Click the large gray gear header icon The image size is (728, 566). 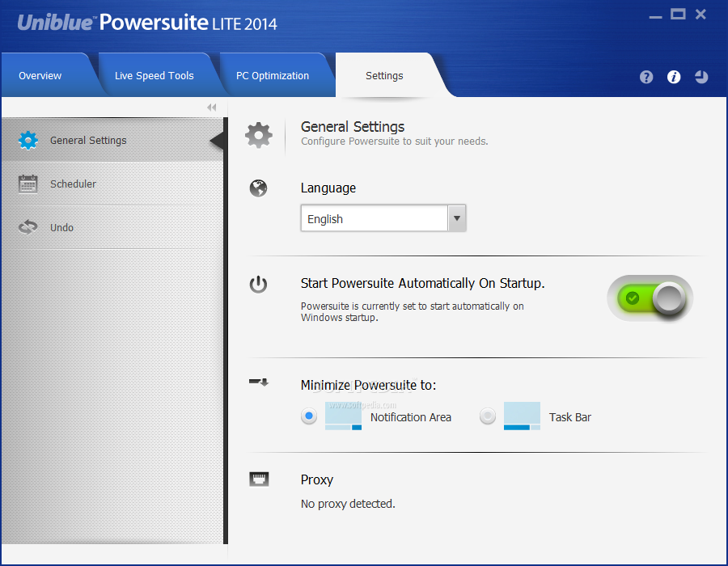[x=259, y=136]
